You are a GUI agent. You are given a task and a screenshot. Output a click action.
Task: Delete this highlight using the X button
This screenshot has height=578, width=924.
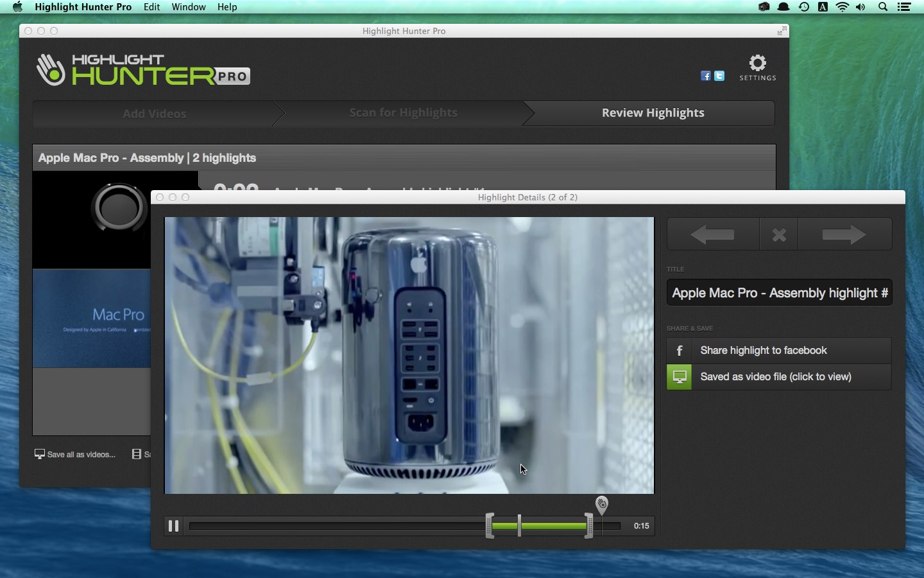[779, 234]
